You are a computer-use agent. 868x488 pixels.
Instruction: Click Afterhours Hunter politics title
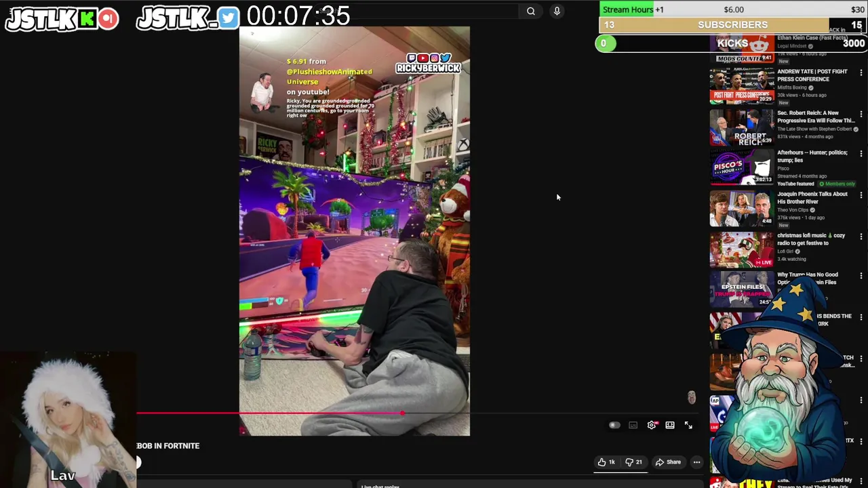[812, 157]
